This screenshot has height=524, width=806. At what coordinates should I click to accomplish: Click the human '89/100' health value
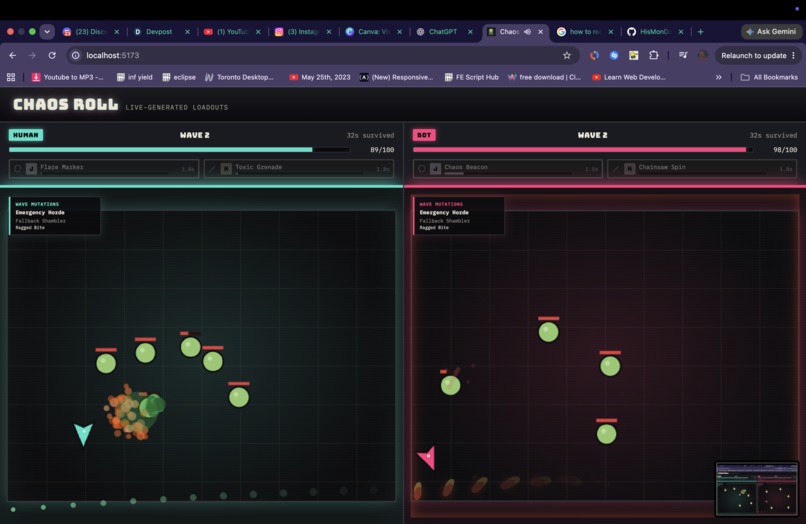[382, 150]
